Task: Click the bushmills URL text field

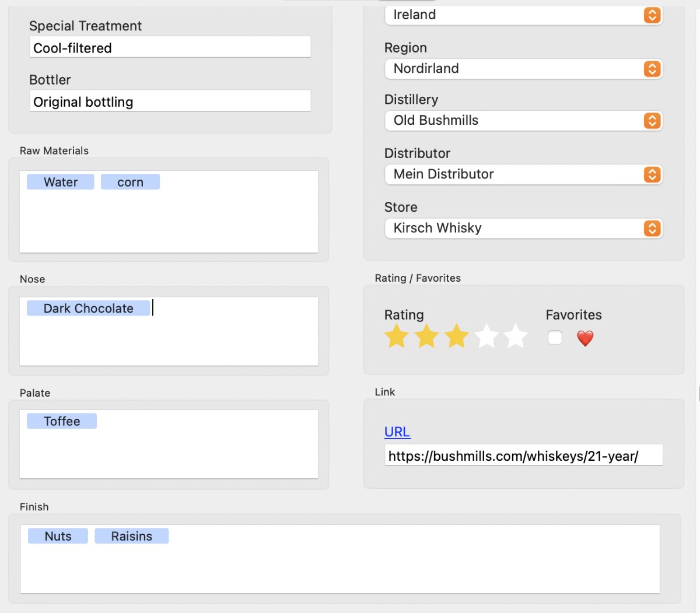Action: [x=523, y=456]
